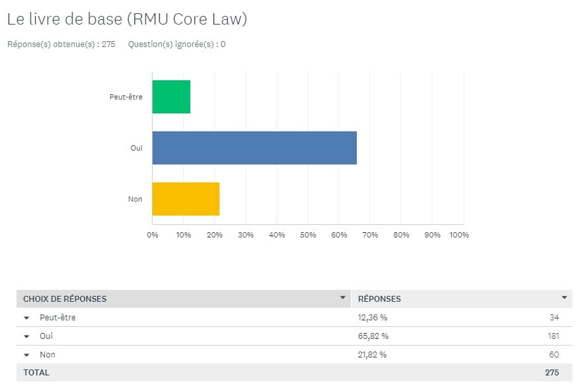Click the Question(s) ignorée(s) : 0 text
Screen dimensions: 587x392
tap(176, 44)
